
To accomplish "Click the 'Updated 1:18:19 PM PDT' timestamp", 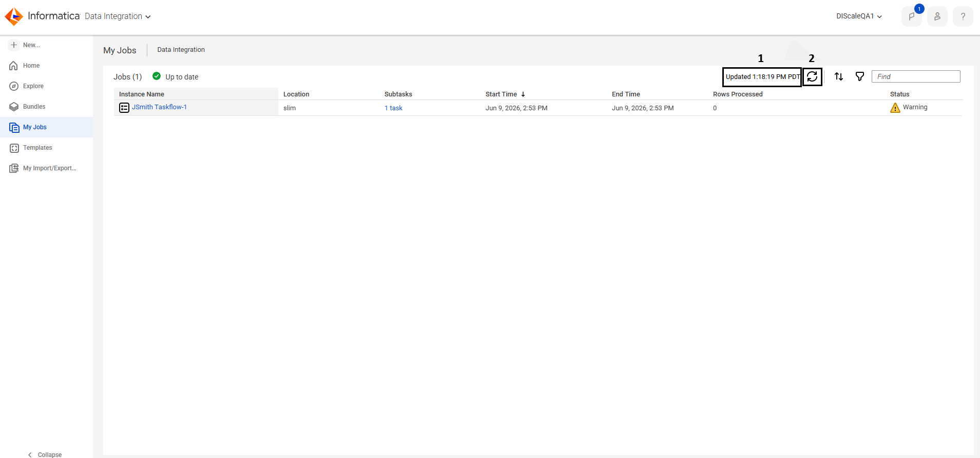I will [762, 77].
